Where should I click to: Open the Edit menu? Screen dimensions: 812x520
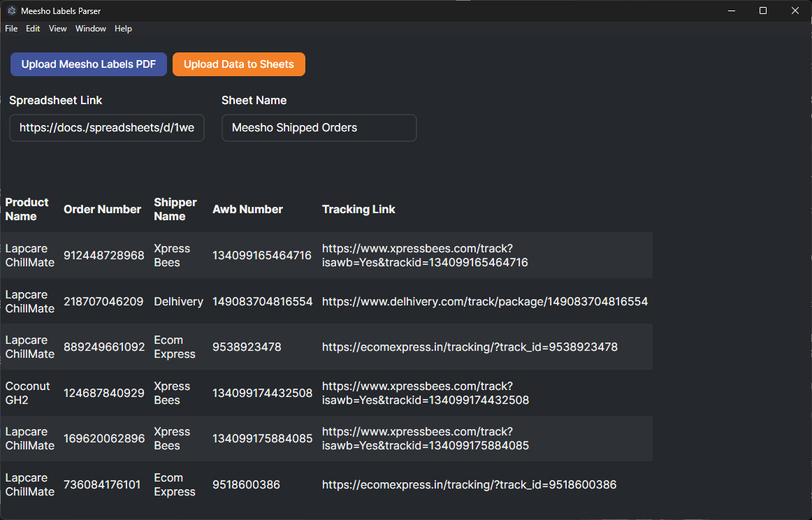[x=33, y=29]
